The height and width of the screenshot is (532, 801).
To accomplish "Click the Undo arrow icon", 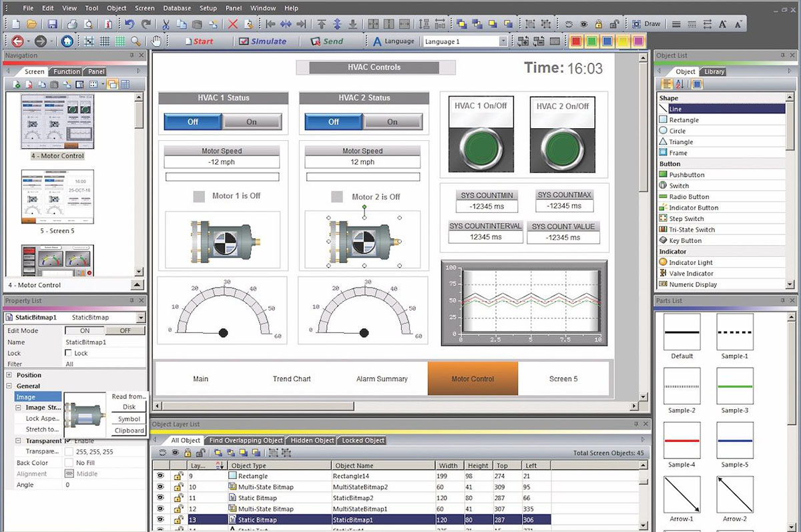I will 129,24.
